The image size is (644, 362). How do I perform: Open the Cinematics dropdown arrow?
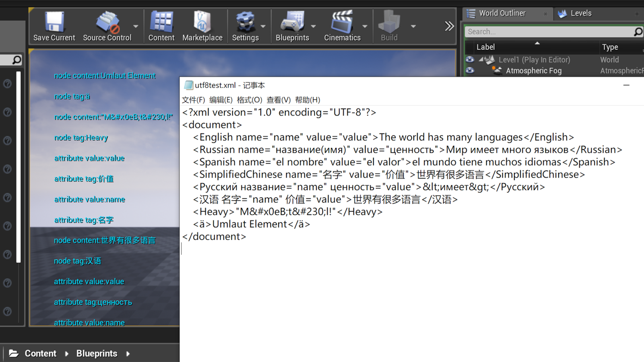pyautogui.click(x=365, y=26)
